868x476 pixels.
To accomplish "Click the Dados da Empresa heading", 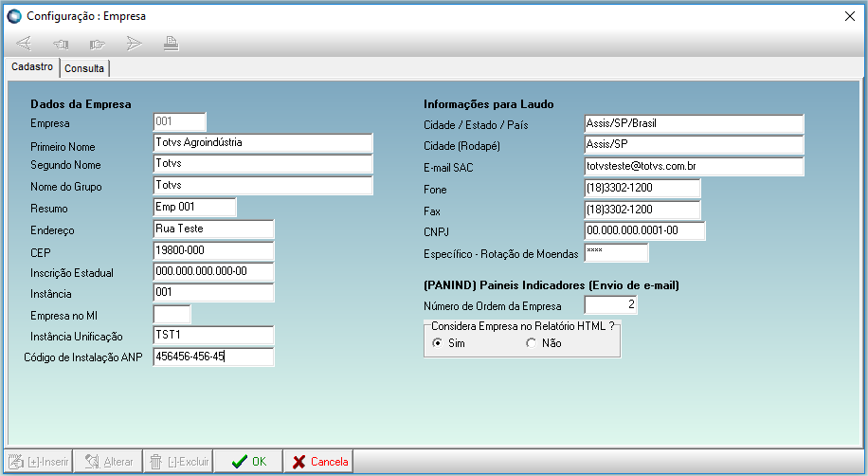I will [81, 104].
